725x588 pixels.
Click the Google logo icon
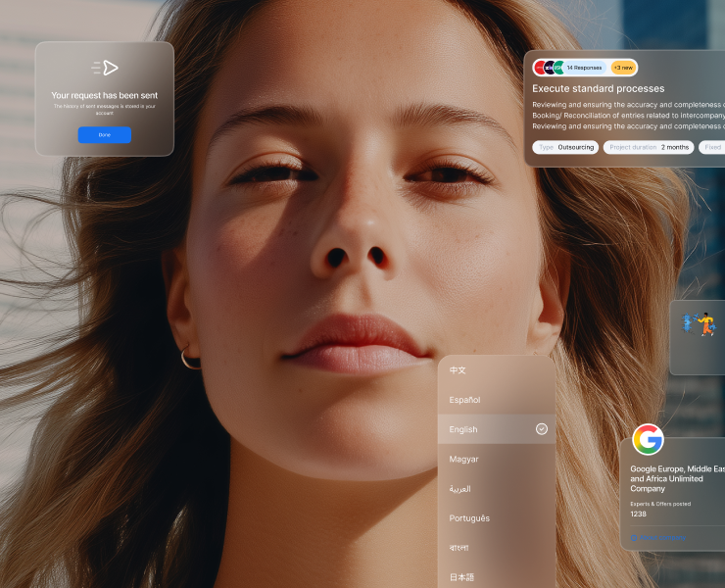648,440
